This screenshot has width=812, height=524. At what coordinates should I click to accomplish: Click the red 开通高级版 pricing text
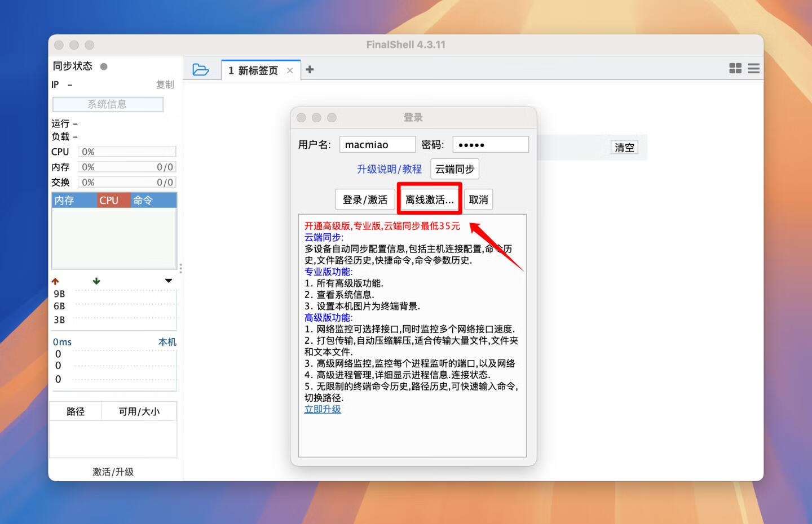click(382, 226)
